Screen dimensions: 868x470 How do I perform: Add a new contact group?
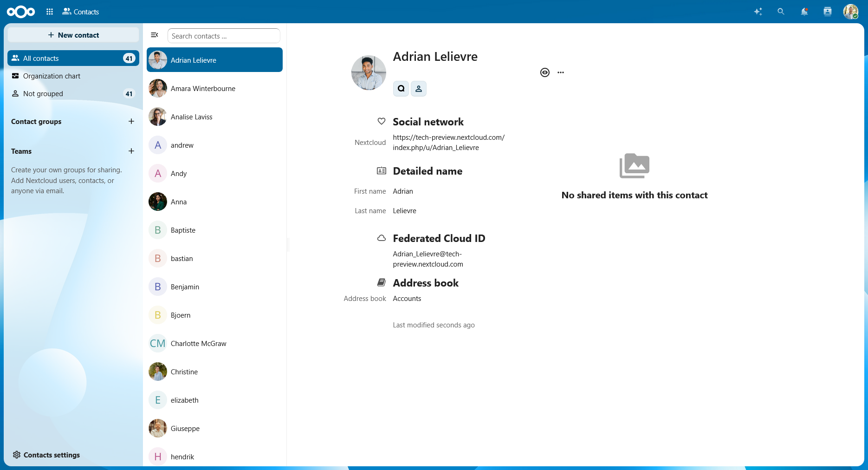click(x=131, y=121)
